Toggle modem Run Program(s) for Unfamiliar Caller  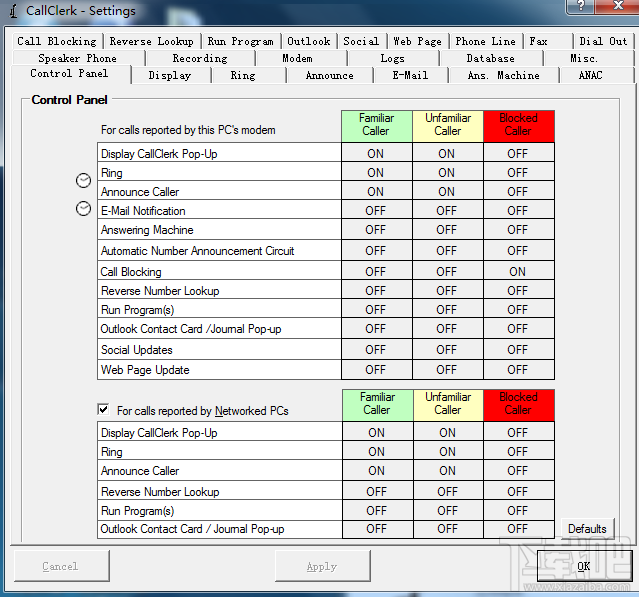pyautogui.click(x=447, y=310)
